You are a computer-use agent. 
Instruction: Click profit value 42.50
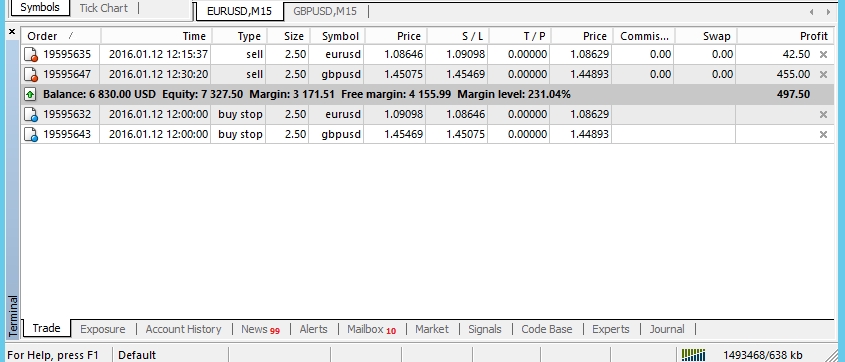(x=796, y=54)
